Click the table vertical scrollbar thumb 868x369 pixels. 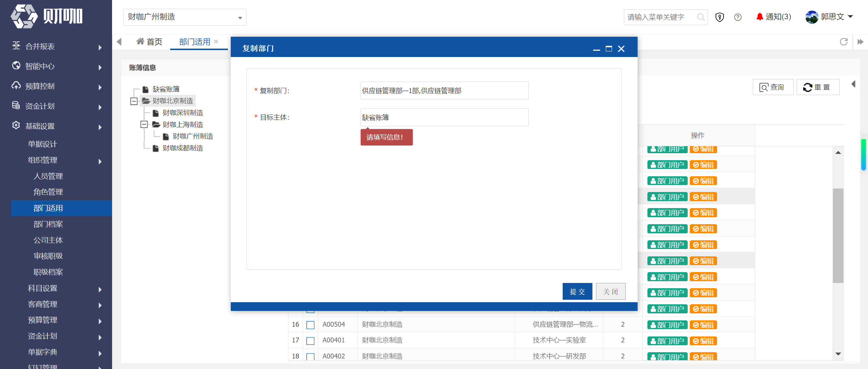point(838,235)
